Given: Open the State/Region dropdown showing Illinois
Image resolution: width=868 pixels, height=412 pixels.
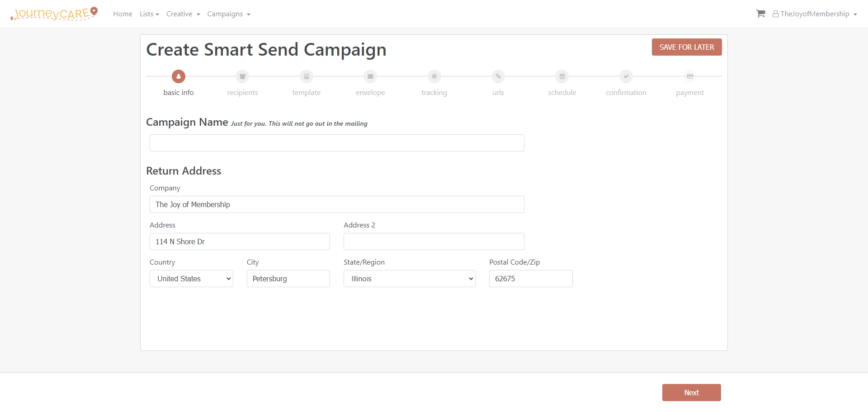Looking at the screenshot, I should pos(410,279).
